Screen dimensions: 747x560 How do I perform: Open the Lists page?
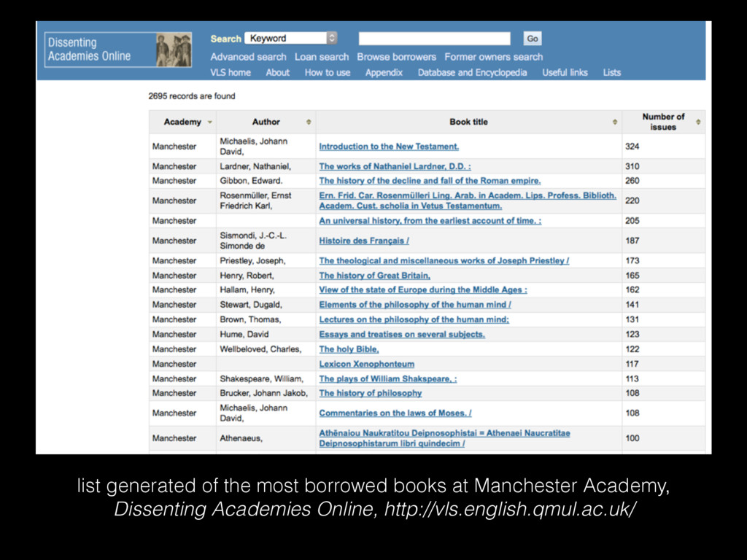click(x=612, y=72)
